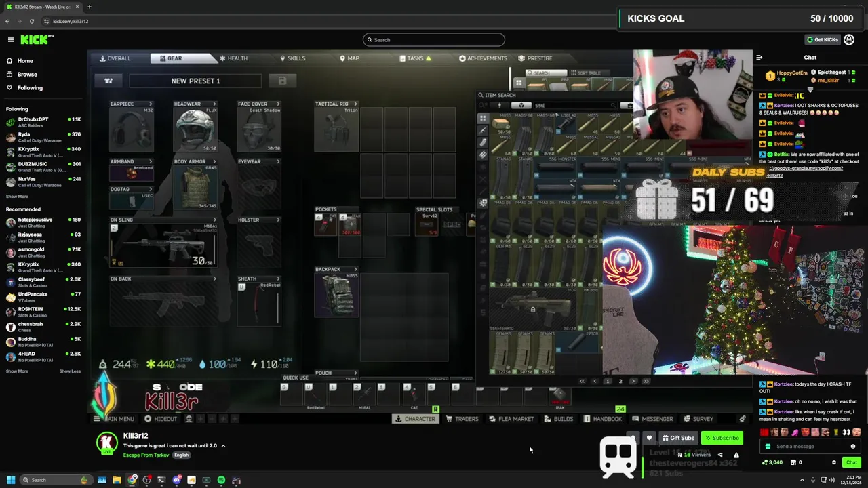Collapse the Chat panel with the arrow icon
This screenshot has width=868, height=488.
pos(759,58)
